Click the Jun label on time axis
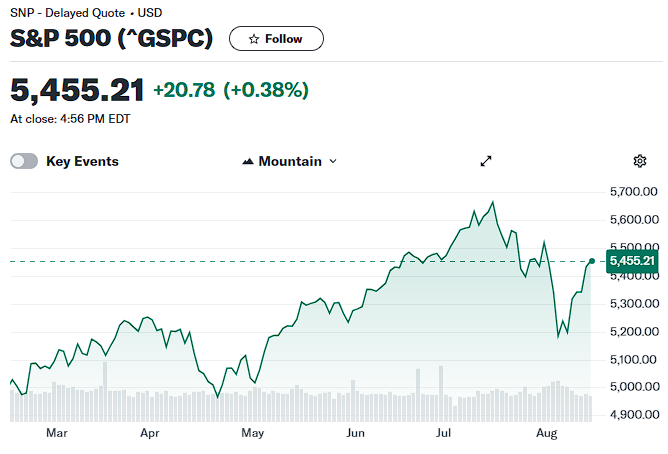This screenshot has width=668, height=454. [x=355, y=433]
